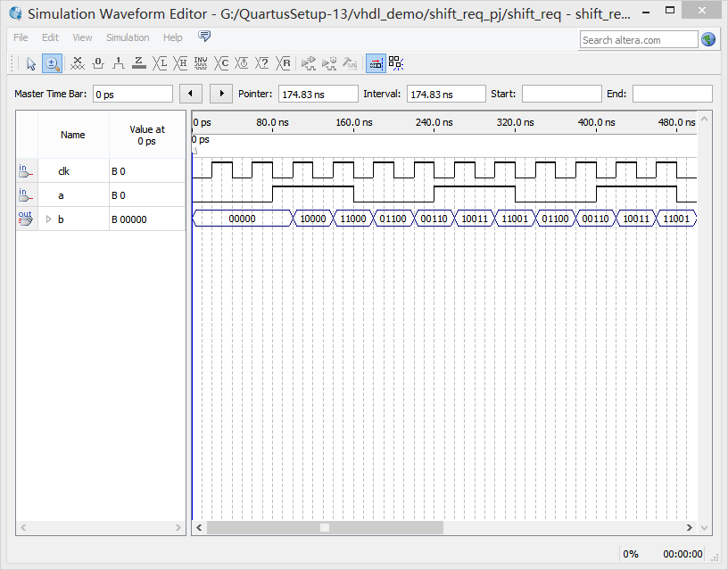Toggle Snap to Transition button

[376, 63]
